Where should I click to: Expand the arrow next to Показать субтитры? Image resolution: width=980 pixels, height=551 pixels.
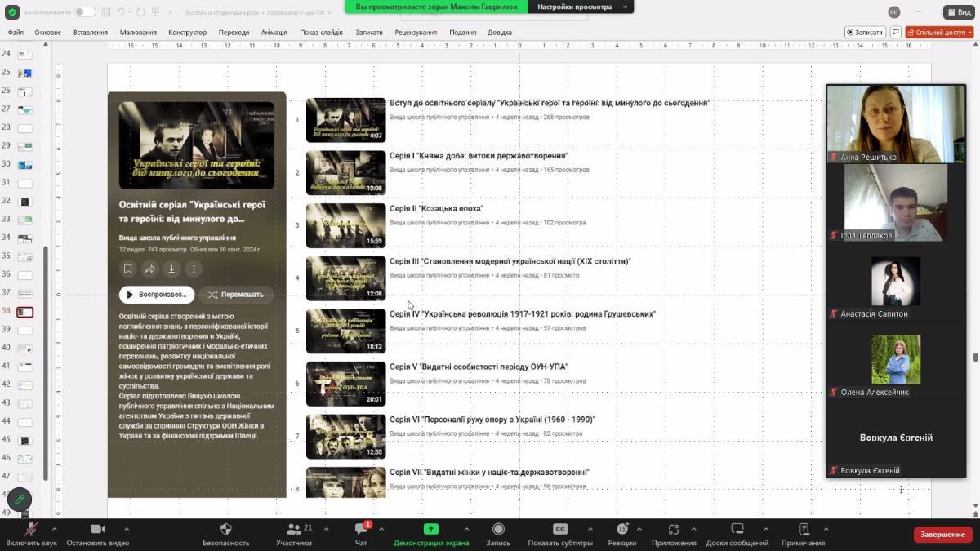[590, 529]
